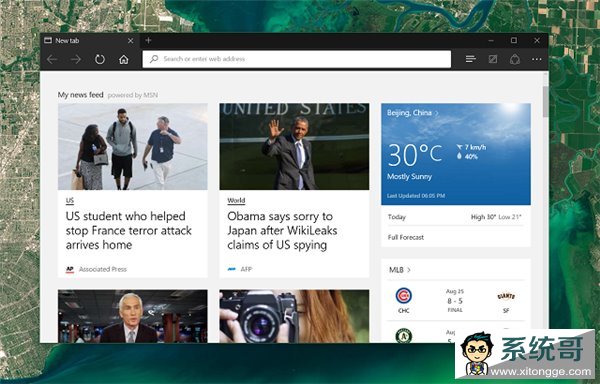This screenshot has height=384, width=600.
Task: Make a Web Note icon
Action: tap(493, 59)
